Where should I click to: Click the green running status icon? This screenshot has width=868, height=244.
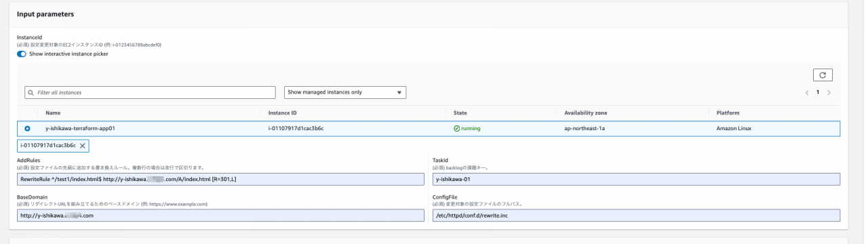pos(456,128)
